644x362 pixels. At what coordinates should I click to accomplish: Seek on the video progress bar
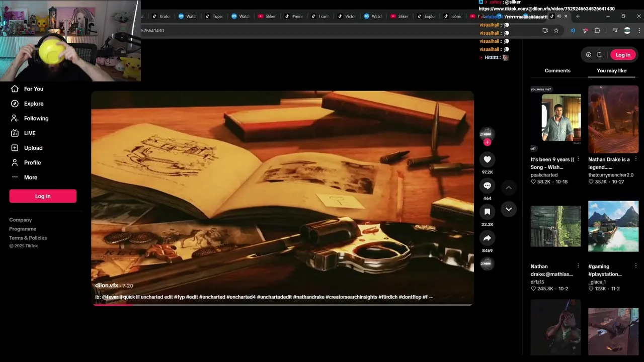282,304
